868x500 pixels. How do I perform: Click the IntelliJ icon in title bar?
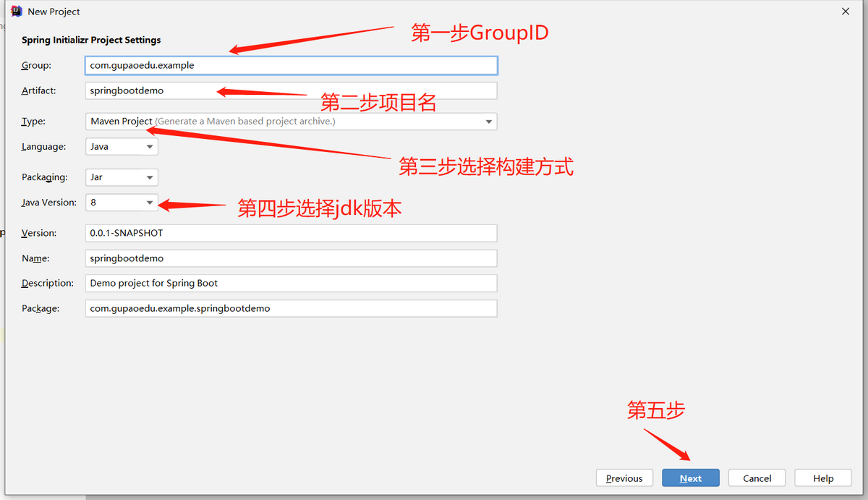tap(16, 12)
